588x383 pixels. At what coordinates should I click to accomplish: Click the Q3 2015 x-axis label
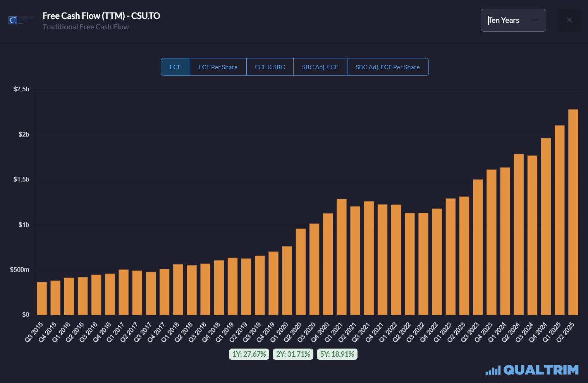coord(34,332)
